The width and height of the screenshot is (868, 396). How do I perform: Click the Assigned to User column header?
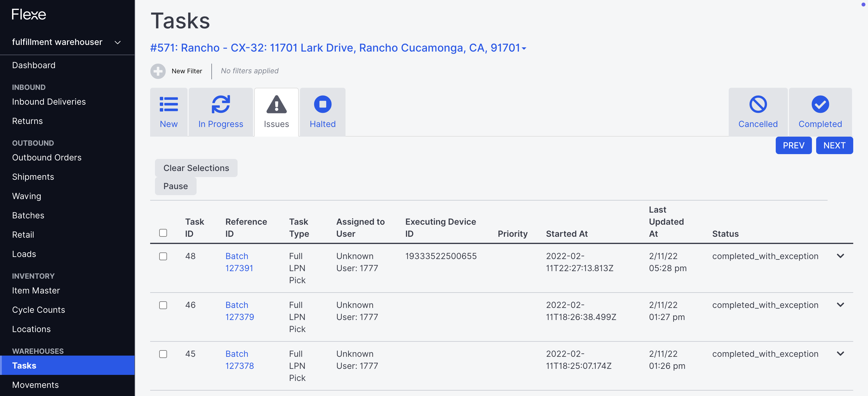click(x=360, y=228)
